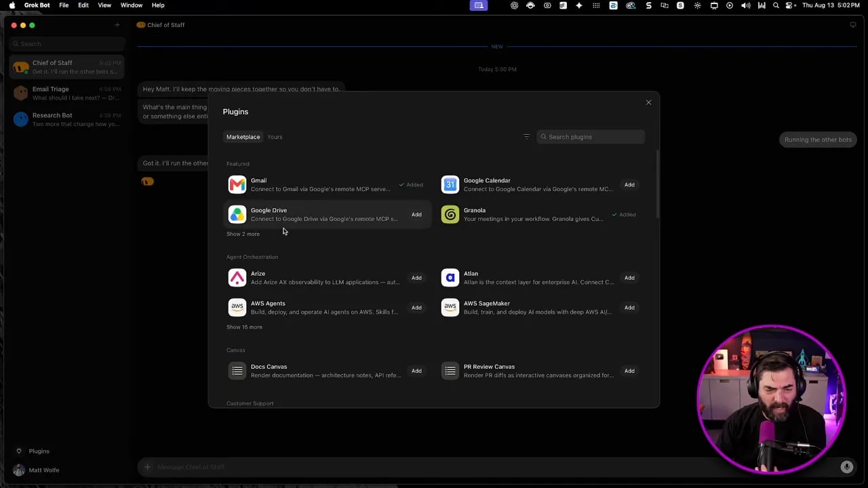Click the Google Calendar plugin icon
Screen dimensions: 868x488
[x=450, y=184]
